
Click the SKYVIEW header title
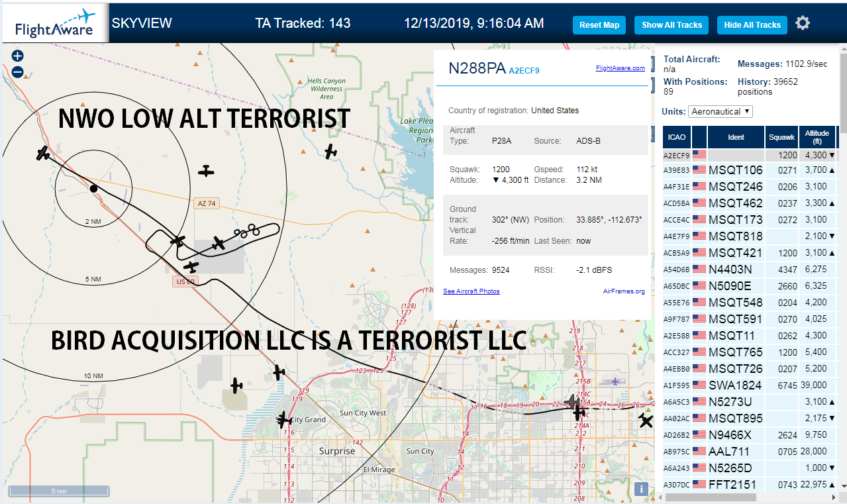(142, 23)
